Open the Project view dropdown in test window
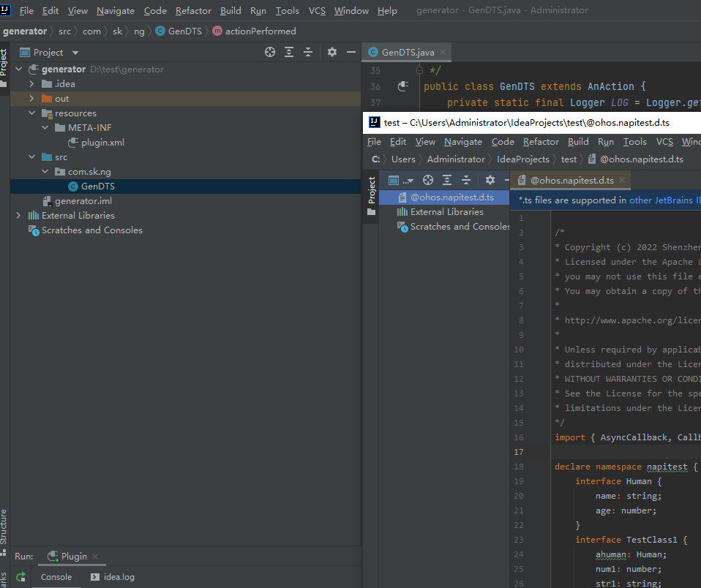 [410, 181]
